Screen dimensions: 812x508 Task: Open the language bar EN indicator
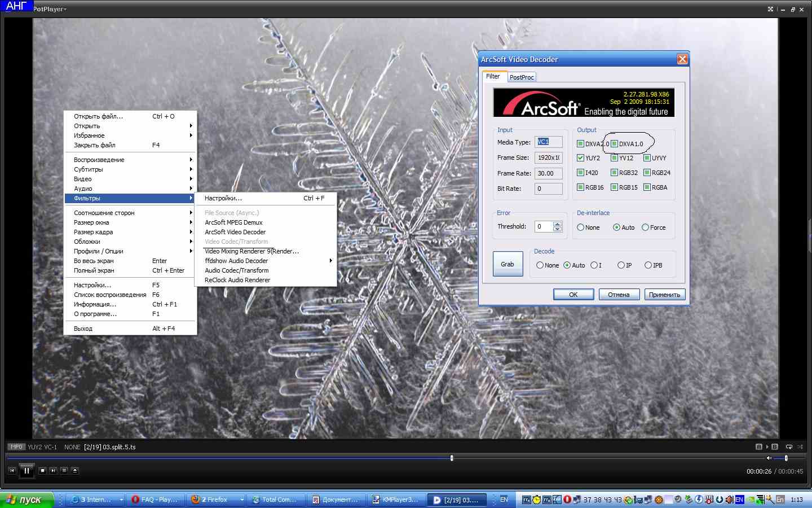pyautogui.click(x=504, y=500)
